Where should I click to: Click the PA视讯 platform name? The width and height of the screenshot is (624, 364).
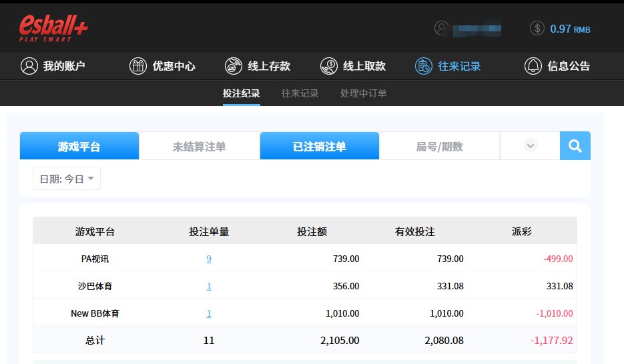click(x=95, y=259)
